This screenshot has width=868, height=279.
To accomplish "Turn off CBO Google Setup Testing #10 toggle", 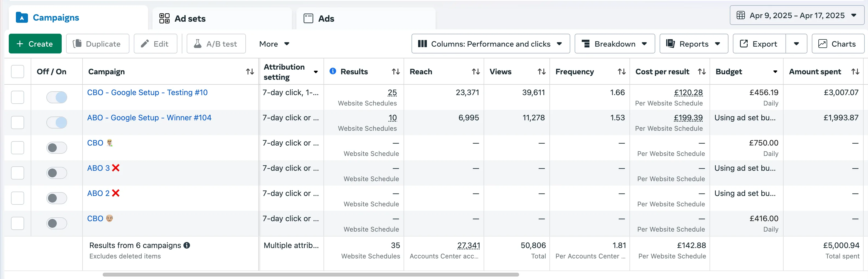I will pos(56,97).
